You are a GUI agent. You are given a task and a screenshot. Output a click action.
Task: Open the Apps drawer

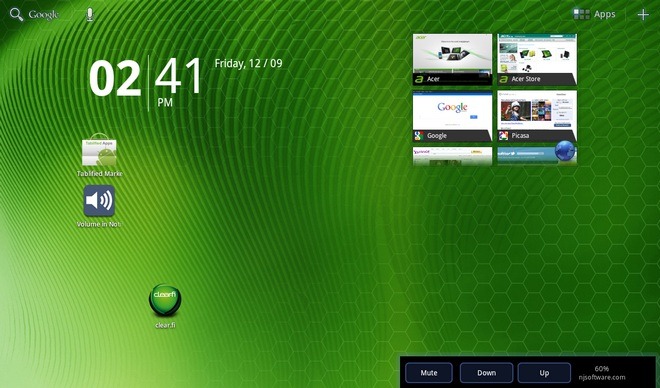594,14
